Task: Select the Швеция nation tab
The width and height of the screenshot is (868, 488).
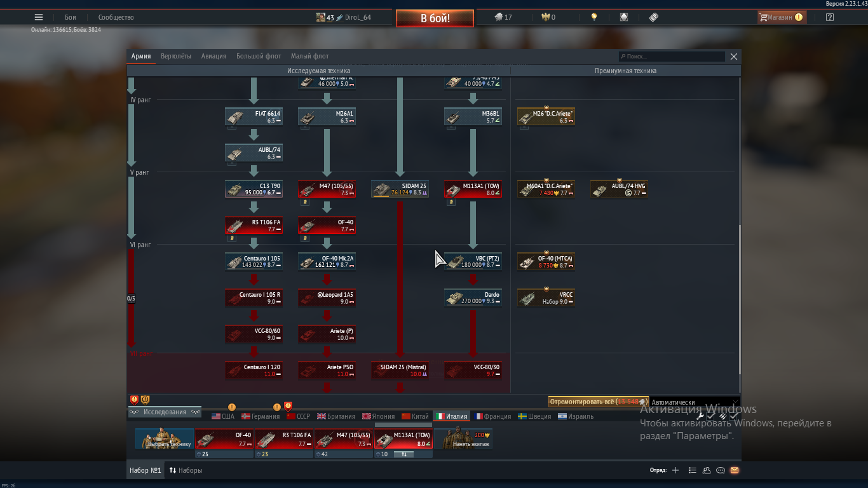Action: pos(535,416)
